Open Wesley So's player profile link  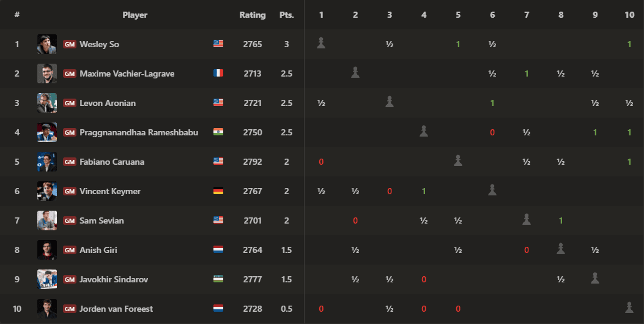coord(100,44)
